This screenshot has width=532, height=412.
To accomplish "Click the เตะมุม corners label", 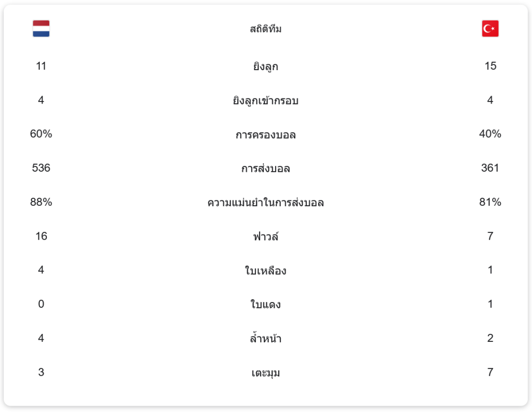I will pyautogui.click(x=265, y=373).
